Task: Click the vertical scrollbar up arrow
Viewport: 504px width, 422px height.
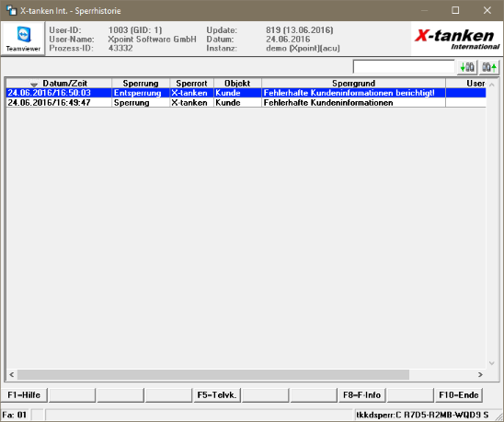Action: 491,85
